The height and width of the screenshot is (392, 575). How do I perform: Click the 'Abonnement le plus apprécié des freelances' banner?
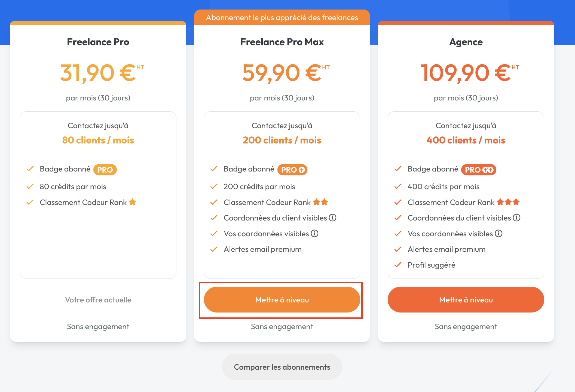tap(282, 17)
